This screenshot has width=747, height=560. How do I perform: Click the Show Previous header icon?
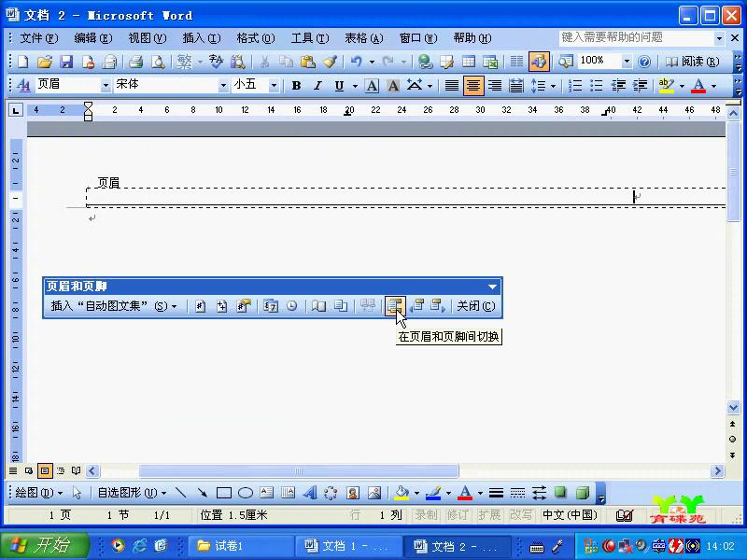(x=417, y=306)
